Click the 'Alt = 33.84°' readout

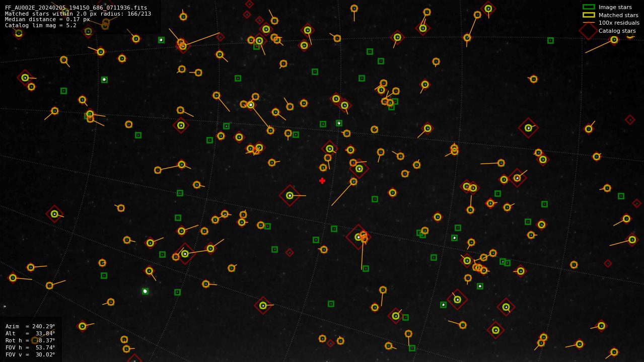[30, 333]
